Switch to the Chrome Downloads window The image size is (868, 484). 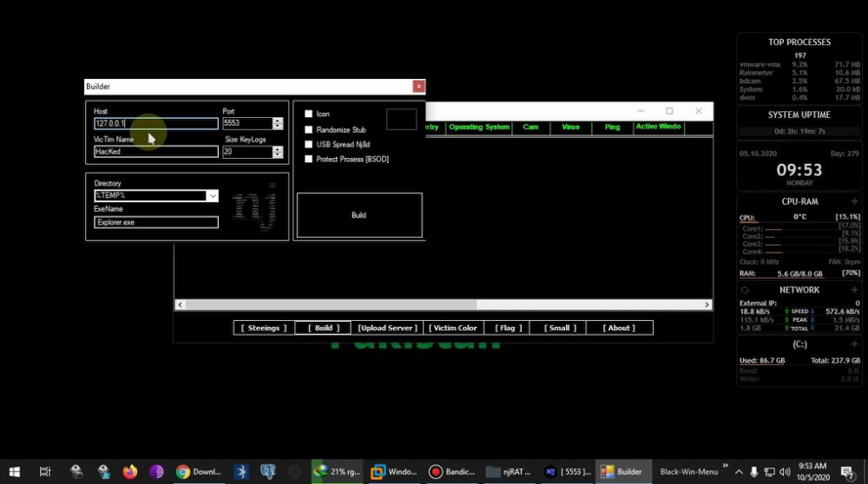[x=199, y=471]
